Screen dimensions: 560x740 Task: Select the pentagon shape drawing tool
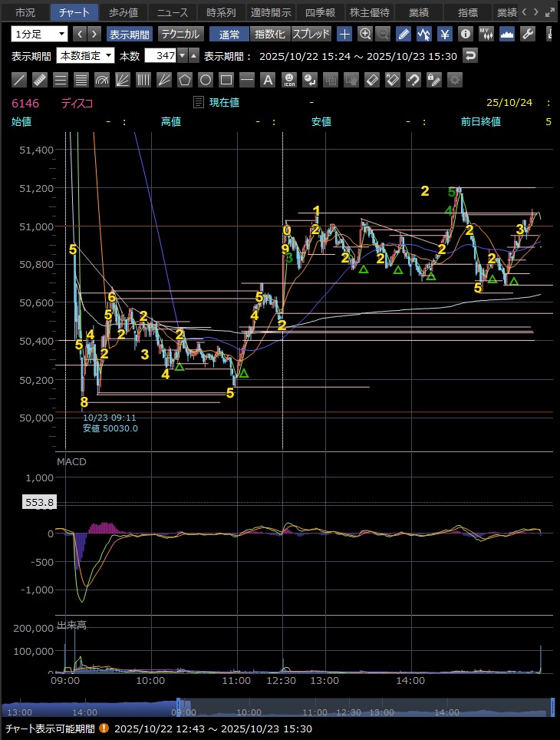[x=185, y=80]
